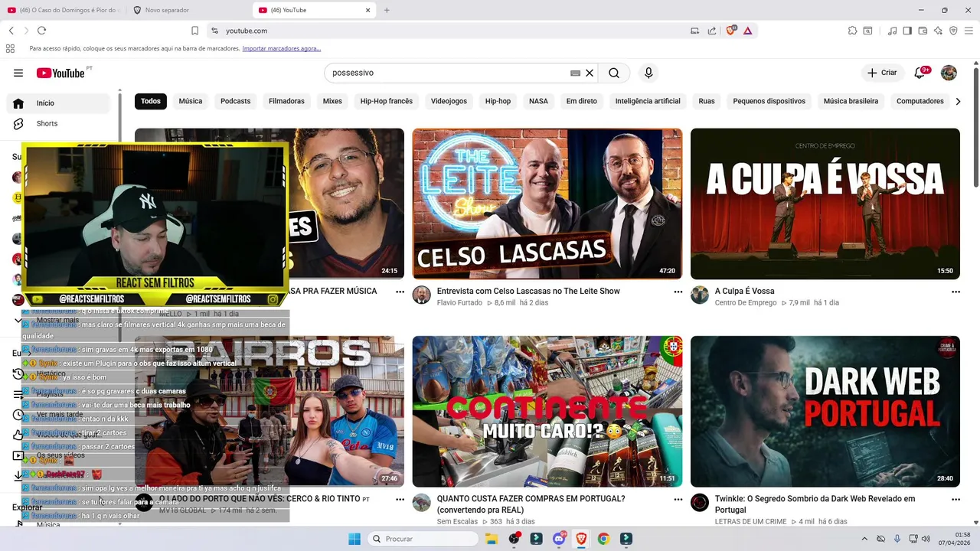
Task: Open the account avatar menu
Action: [x=949, y=73]
